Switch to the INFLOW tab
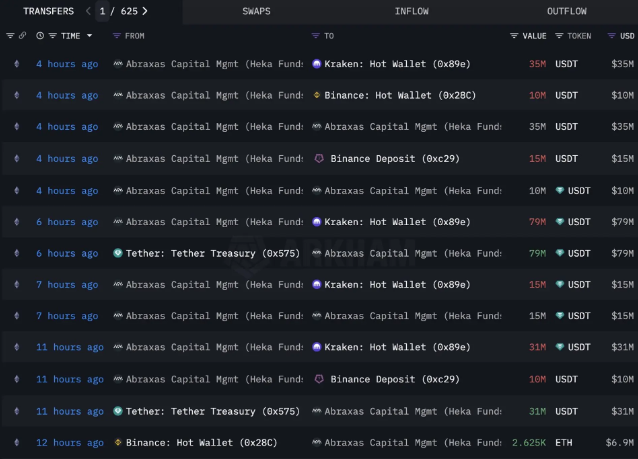This screenshot has width=638, height=459. point(411,11)
